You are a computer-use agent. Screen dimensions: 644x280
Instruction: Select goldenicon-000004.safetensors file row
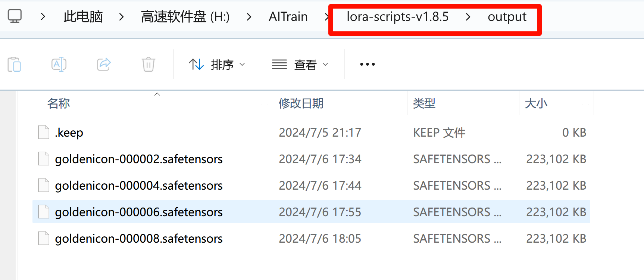[311, 185]
